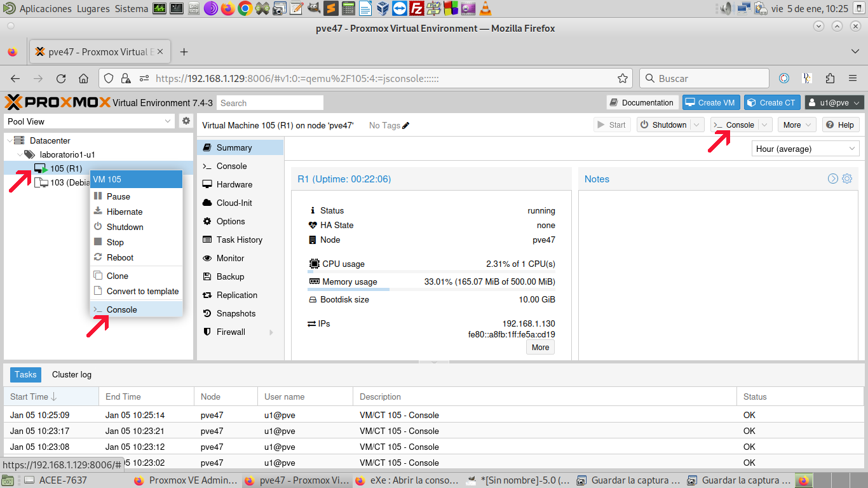This screenshot has width=868, height=488.
Task: Expand the Shutdown button dropdown arrow
Action: pyautogui.click(x=698, y=125)
